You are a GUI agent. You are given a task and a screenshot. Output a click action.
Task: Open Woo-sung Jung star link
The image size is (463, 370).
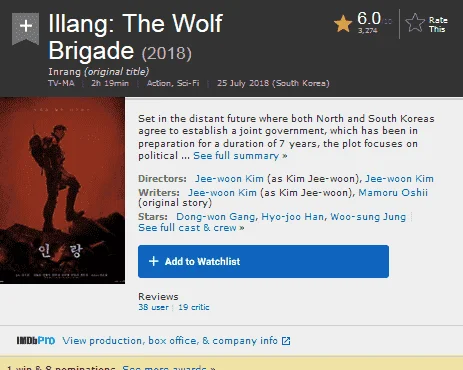368,217
